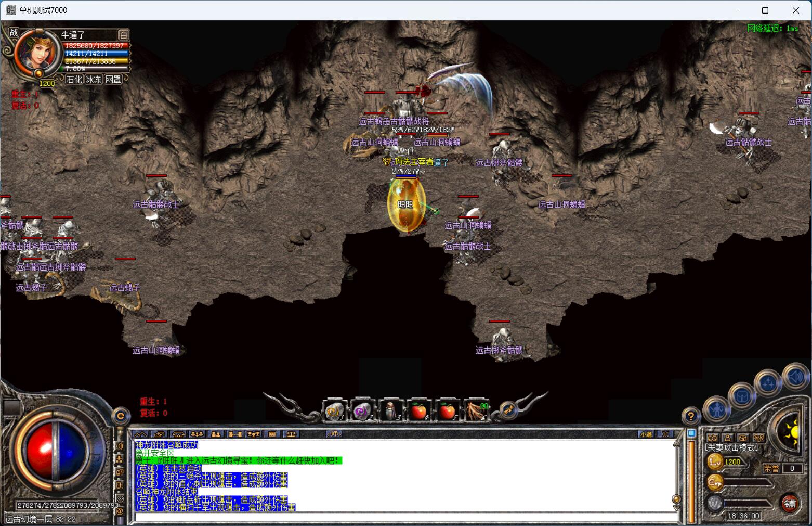Open the two-people chat toolbar tab
The image size is (812, 526).
click(216, 434)
